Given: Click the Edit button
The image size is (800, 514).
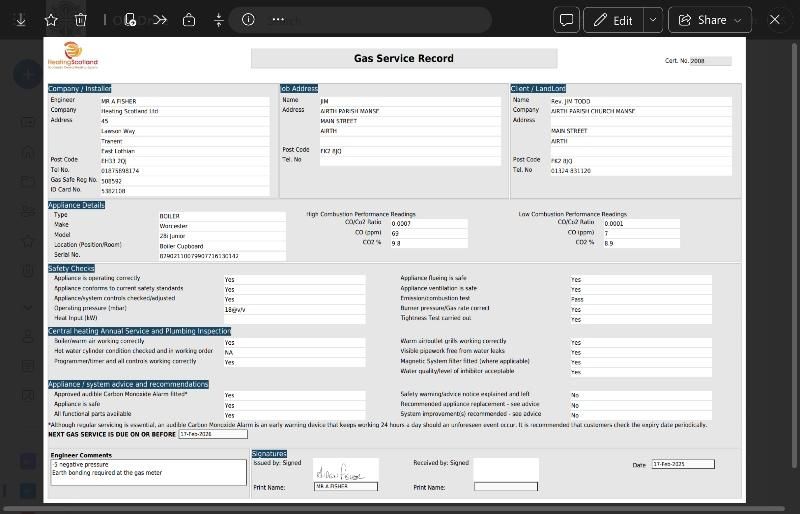Looking at the screenshot, I should click(613, 20).
